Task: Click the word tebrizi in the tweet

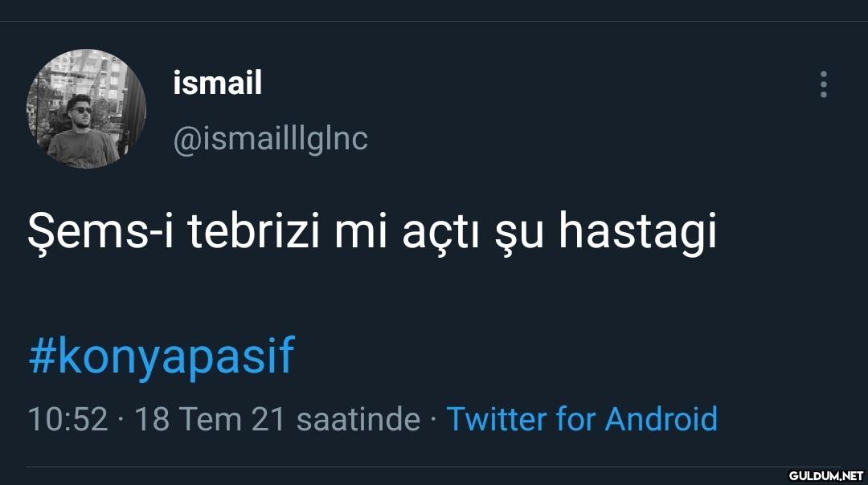Action: [x=255, y=233]
